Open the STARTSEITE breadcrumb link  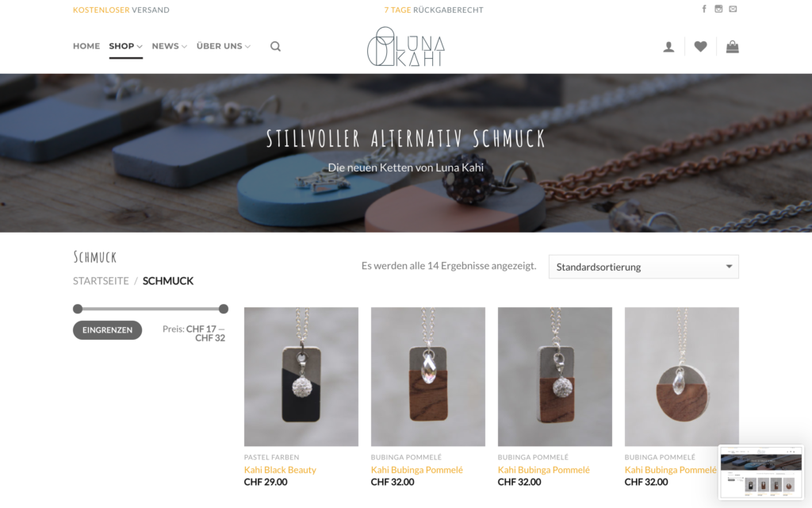pos(101,281)
